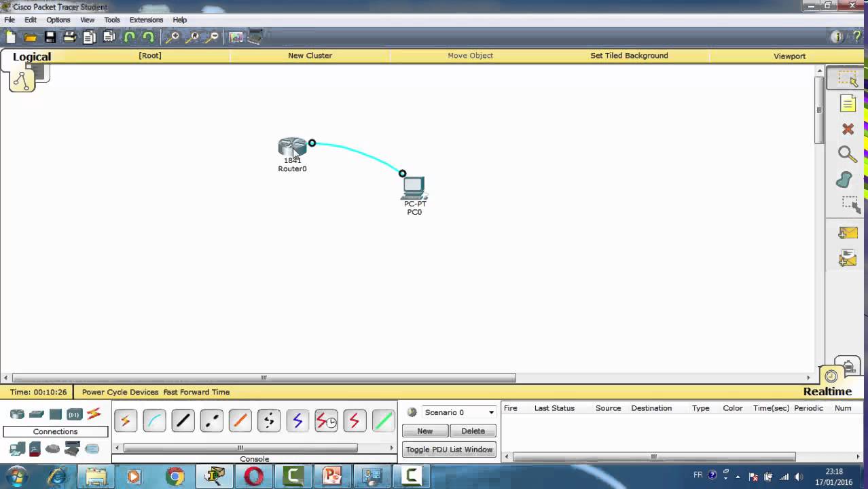Pick the green Octal cable
The height and width of the screenshot is (489, 868).
point(383,421)
